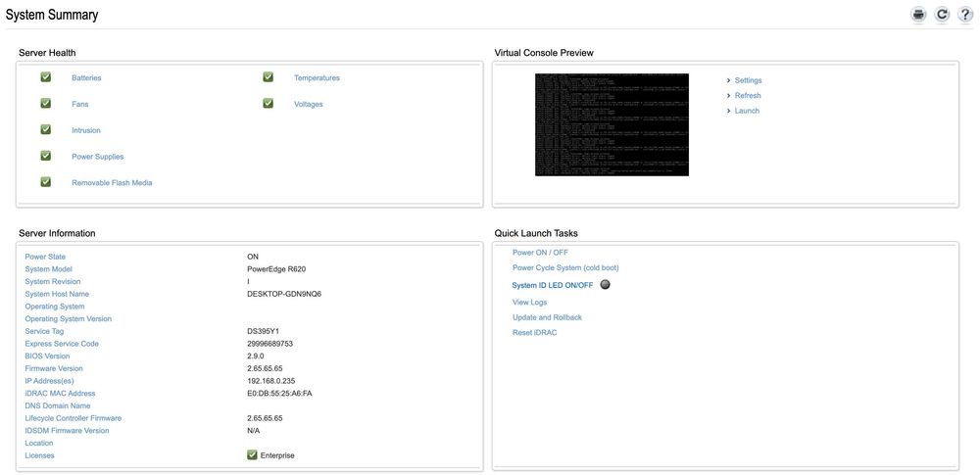Screen dimensions: 980x475
Task: Click the BIOS Version label
Action: coord(47,356)
